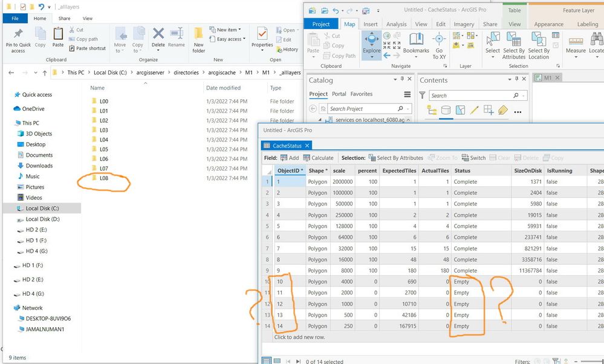Click Copy path in File Explorer ribbon
This screenshot has height=364, width=604.
tap(83, 39)
